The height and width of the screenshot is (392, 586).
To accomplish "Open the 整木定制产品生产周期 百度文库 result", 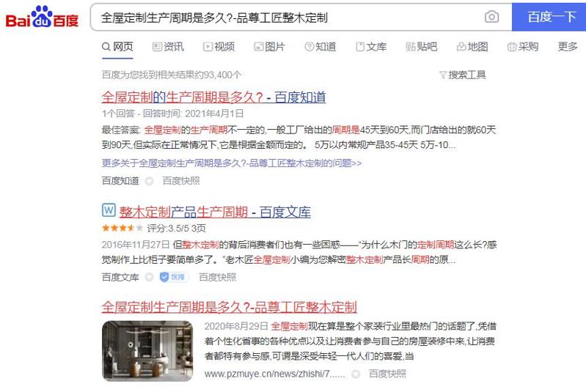I will click(215, 212).
